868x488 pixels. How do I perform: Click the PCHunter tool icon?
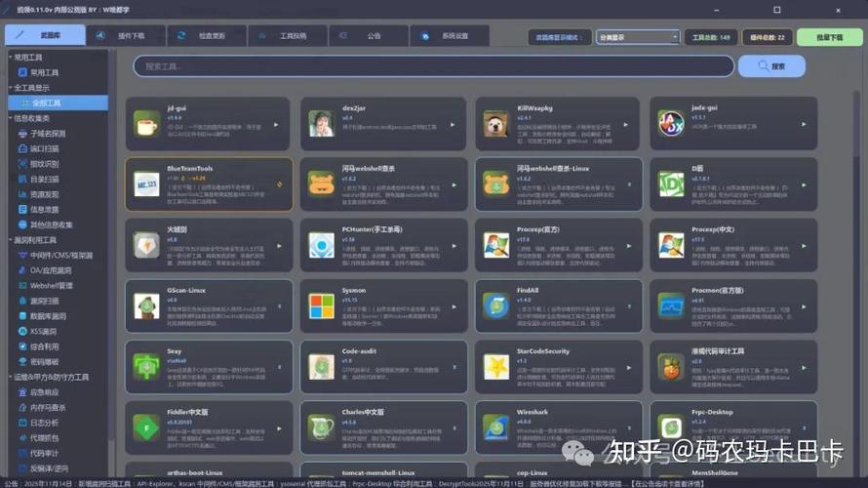[322, 245]
